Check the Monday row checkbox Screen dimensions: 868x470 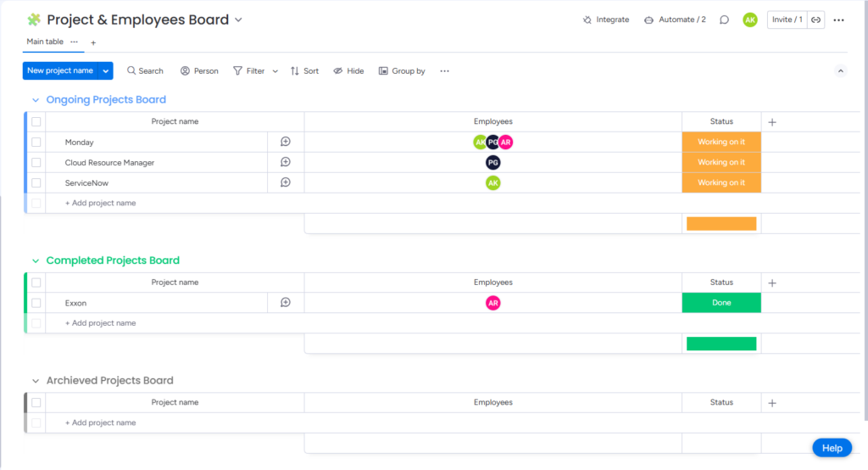pyautogui.click(x=36, y=143)
